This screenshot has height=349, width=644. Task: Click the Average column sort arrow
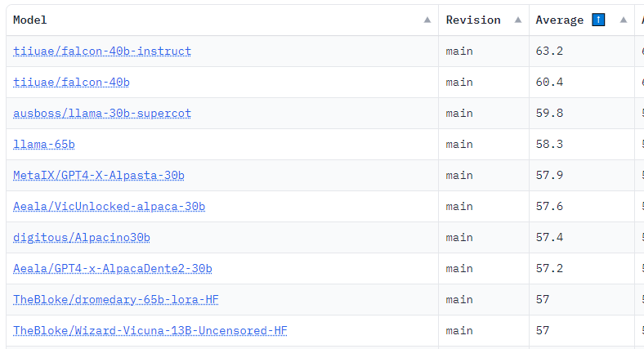point(624,20)
